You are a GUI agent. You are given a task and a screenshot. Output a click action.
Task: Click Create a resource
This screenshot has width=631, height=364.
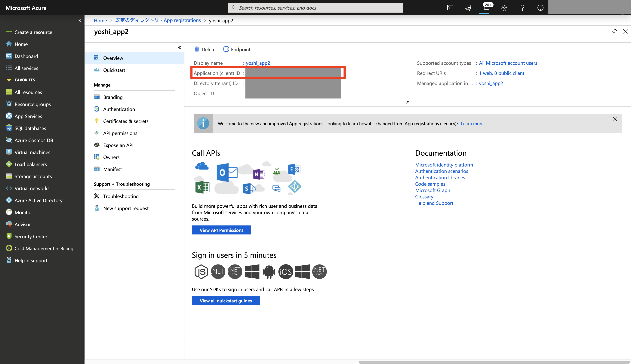tap(29, 32)
